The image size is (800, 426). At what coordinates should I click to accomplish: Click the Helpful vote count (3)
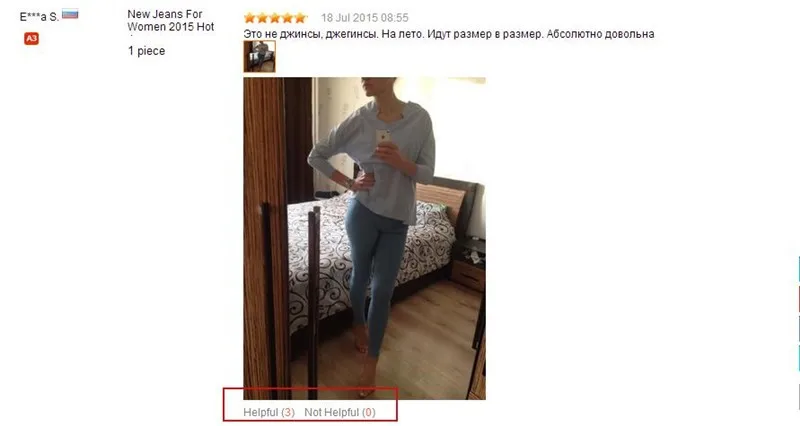tap(288, 412)
